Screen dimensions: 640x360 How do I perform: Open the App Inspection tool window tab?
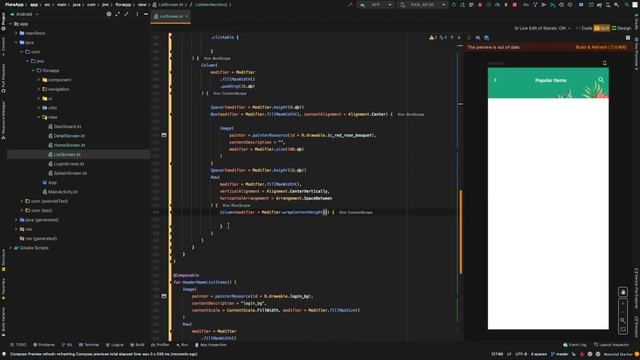[x=211, y=345]
